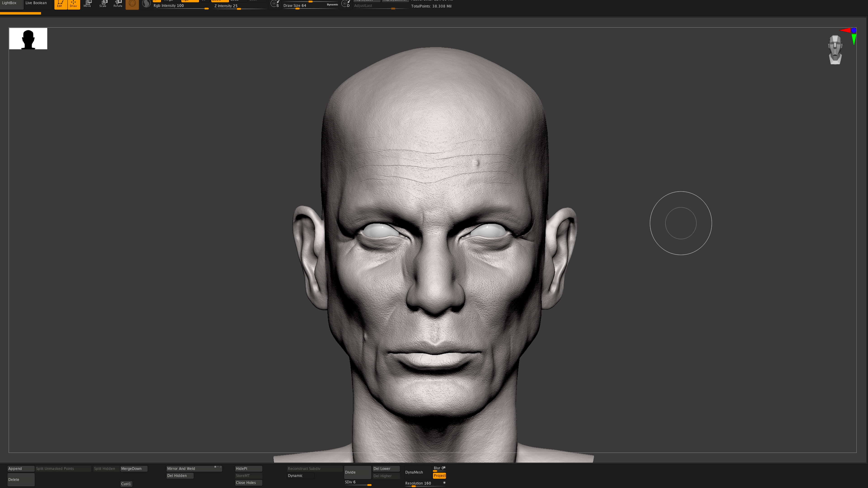Open the stroke picker next to the brush
Viewport: 868px width, 488px height.
pos(146,4)
